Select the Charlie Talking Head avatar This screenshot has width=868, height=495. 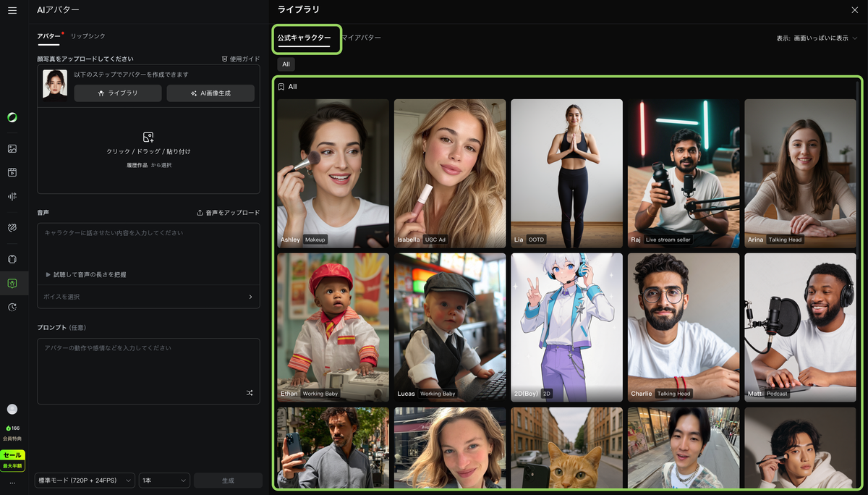[684, 327]
